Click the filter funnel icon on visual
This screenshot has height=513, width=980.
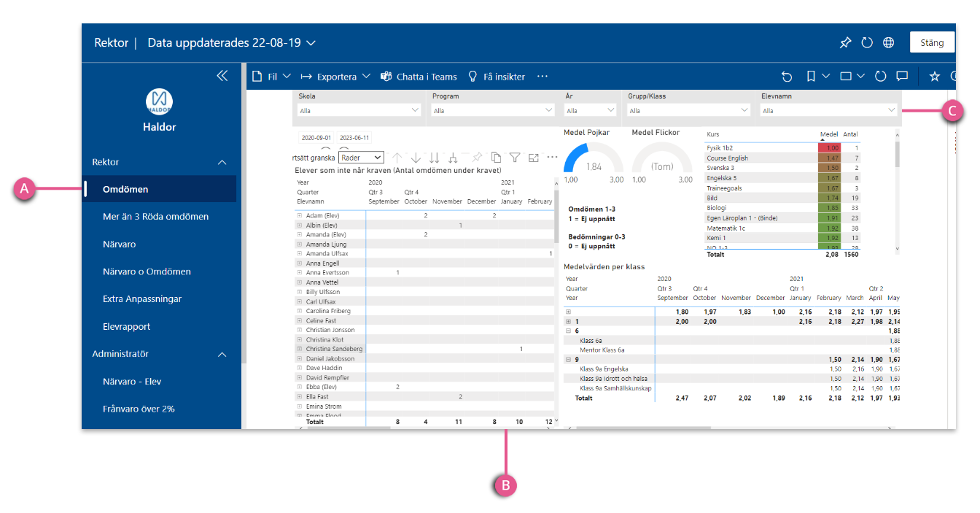(515, 158)
